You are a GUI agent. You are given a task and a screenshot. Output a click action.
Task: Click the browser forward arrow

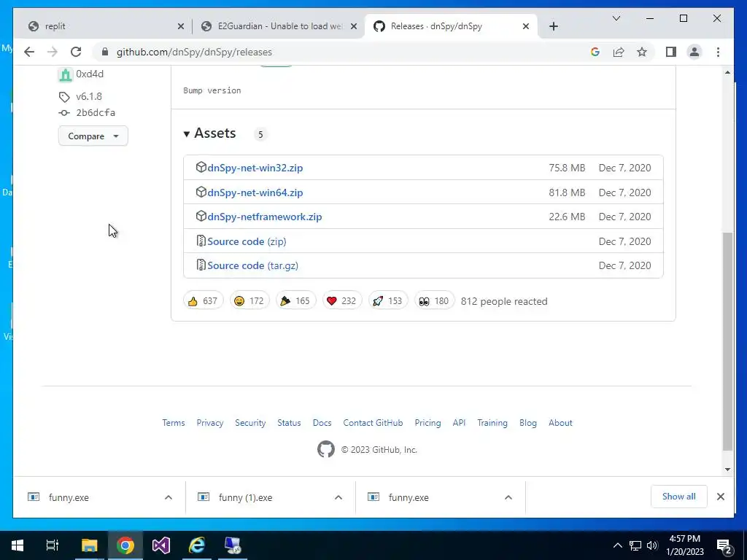point(53,52)
